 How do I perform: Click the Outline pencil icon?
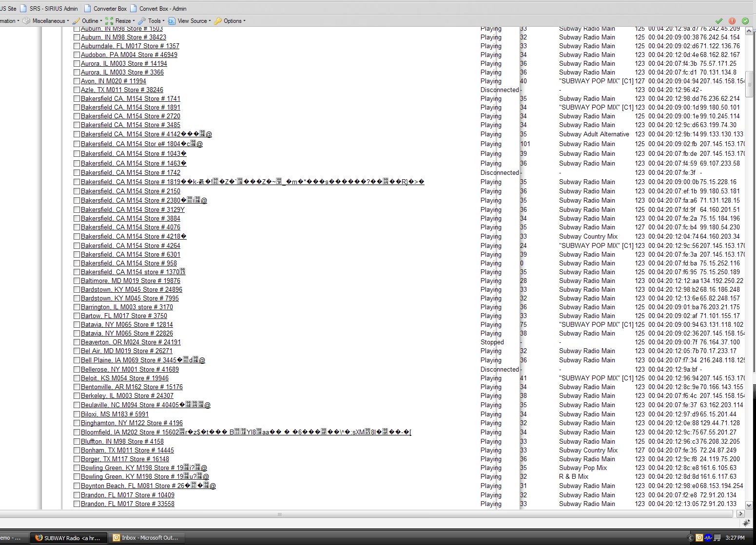[x=76, y=21]
